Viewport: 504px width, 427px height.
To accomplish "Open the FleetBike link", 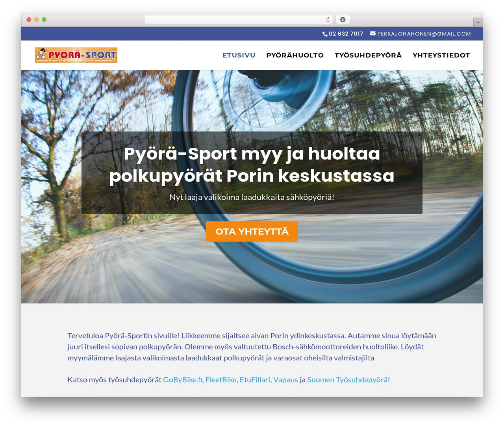I will 221,380.
